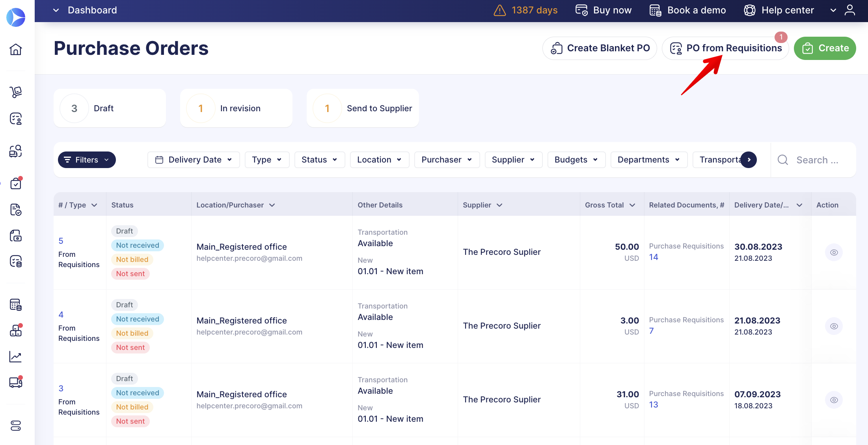Click Not sent badge in order 3

(130, 421)
